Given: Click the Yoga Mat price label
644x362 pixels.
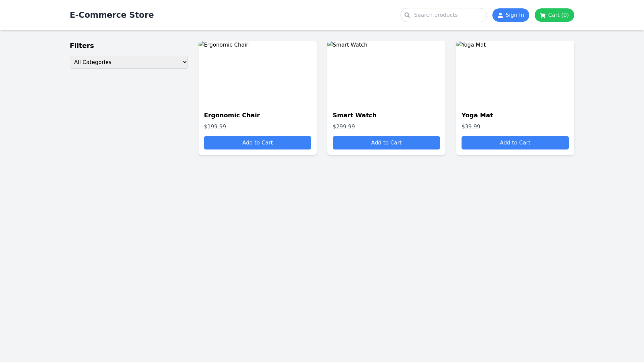Looking at the screenshot, I should 471,126.
